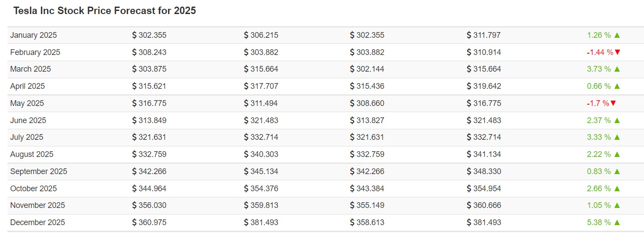Viewport: 644px width, 233px height.
Task: Click the green up arrow for December 2025
Action: point(617,222)
